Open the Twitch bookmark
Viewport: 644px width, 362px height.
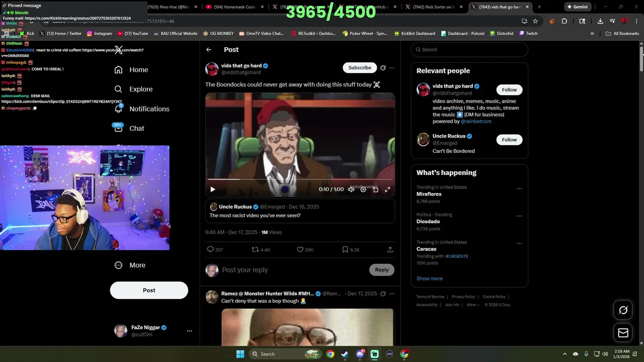528,34
